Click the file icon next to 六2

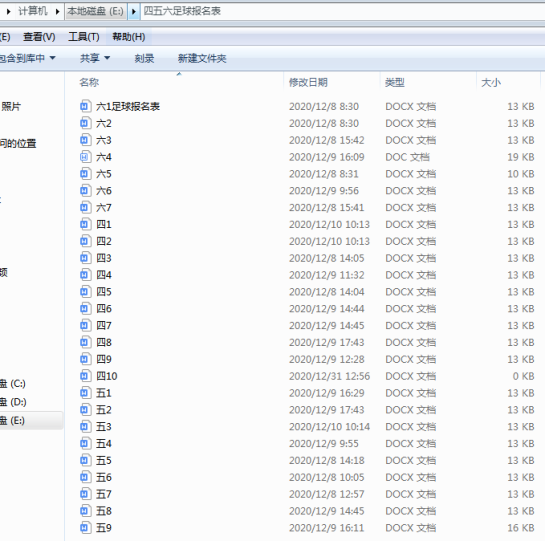point(85,123)
